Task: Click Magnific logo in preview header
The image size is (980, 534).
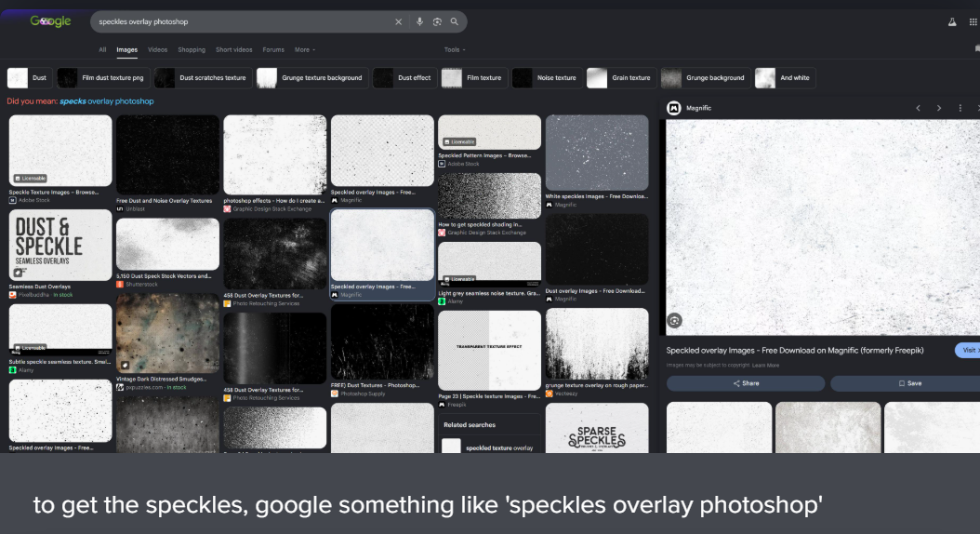Action: [x=674, y=108]
